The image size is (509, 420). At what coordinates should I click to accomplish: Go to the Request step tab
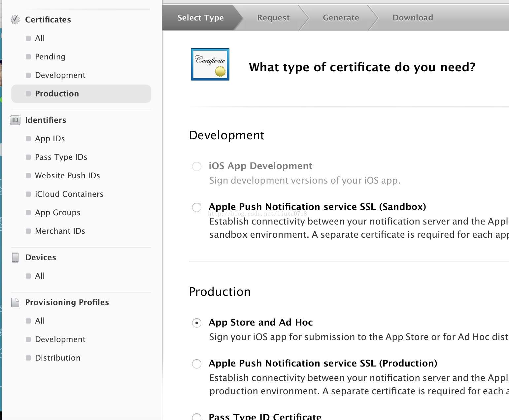273,18
